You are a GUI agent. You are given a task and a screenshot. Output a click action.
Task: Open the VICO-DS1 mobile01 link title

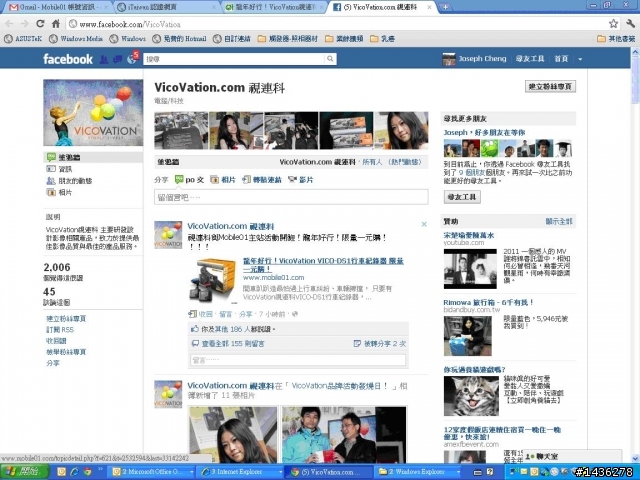click(x=323, y=265)
